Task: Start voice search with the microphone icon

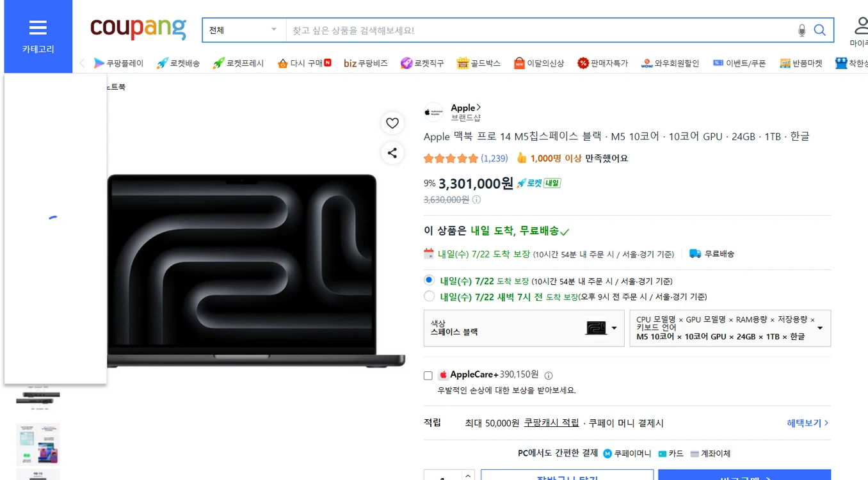Action: [802, 30]
